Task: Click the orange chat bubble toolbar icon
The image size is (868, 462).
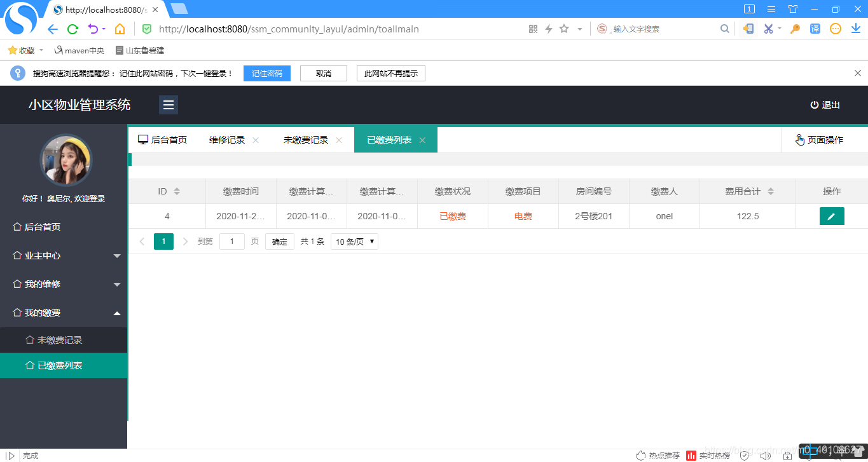Action: pyautogui.click(x=836, y=29)
